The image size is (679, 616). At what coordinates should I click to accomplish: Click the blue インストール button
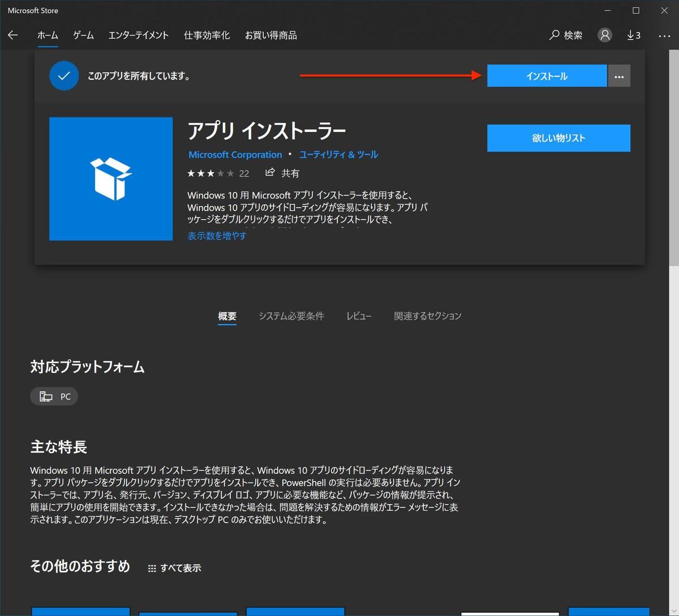(x=547, y=76)
